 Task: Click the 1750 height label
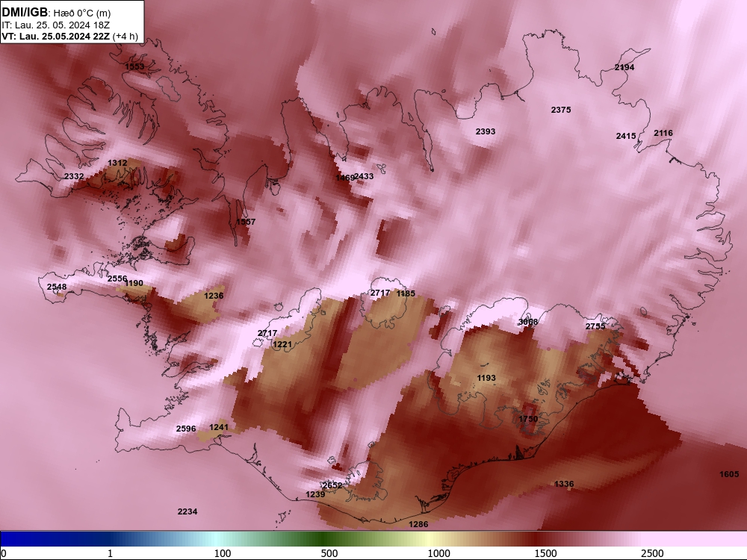coord(528,419)
